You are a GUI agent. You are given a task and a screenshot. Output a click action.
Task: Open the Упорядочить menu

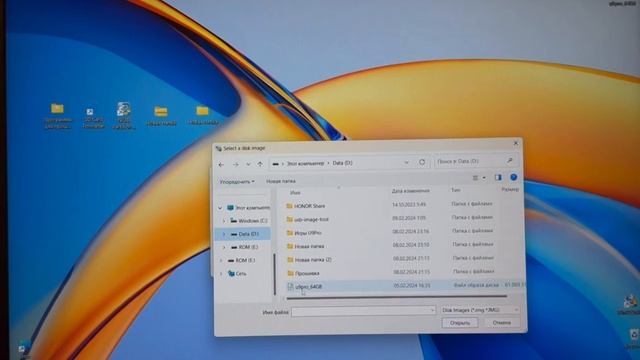tap(237, 182)
